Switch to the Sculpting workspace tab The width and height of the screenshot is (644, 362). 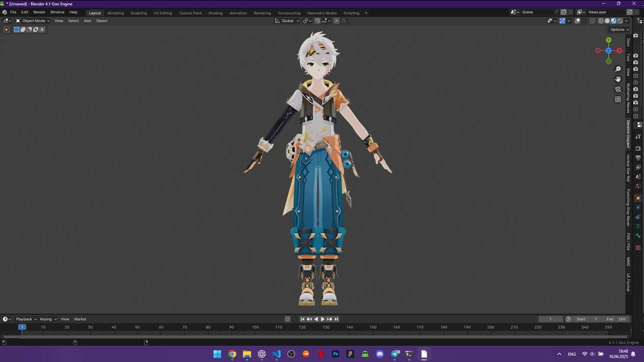point(138,13)
